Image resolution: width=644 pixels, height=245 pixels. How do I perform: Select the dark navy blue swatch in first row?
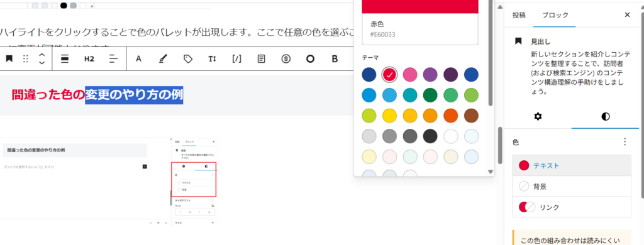tap(369, 75)
